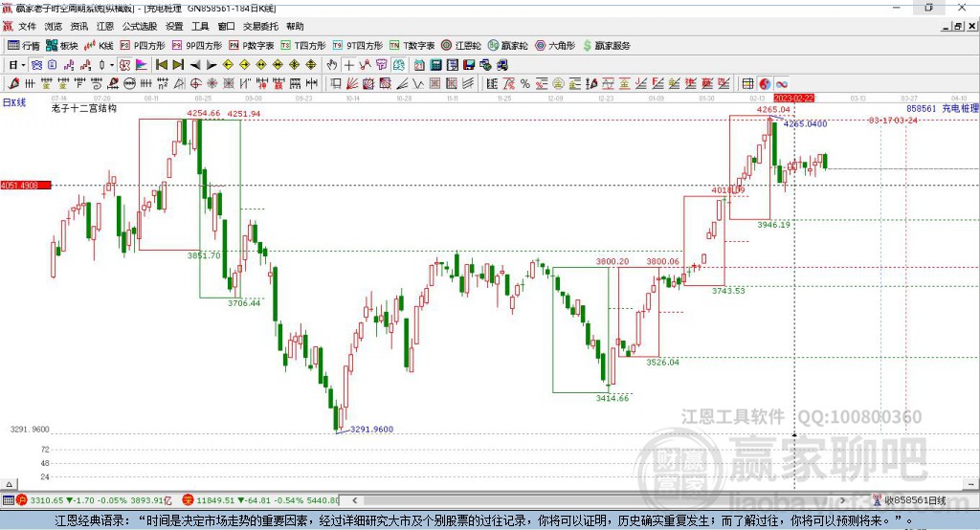Screen dimensions: 980x530
Task: Click the red fan lines tool
Action: pyautogui.click(x=352, y=84)
